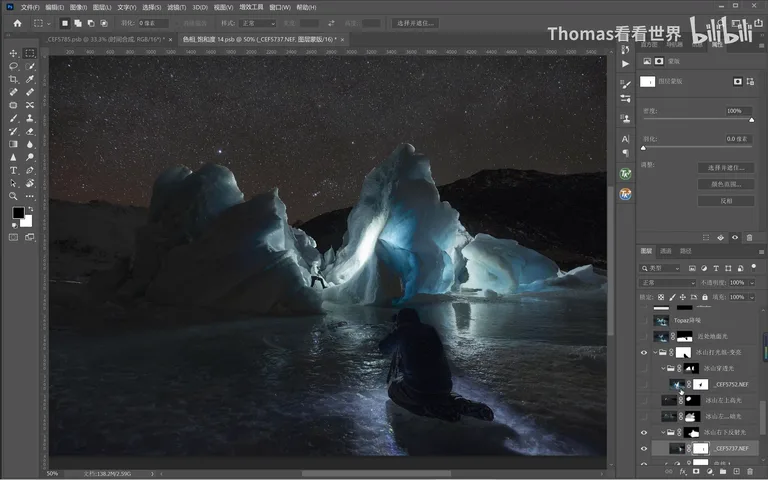Click 选择并遮住 button in options bar
The image size is (768, 480).
(x=415, y=23)
